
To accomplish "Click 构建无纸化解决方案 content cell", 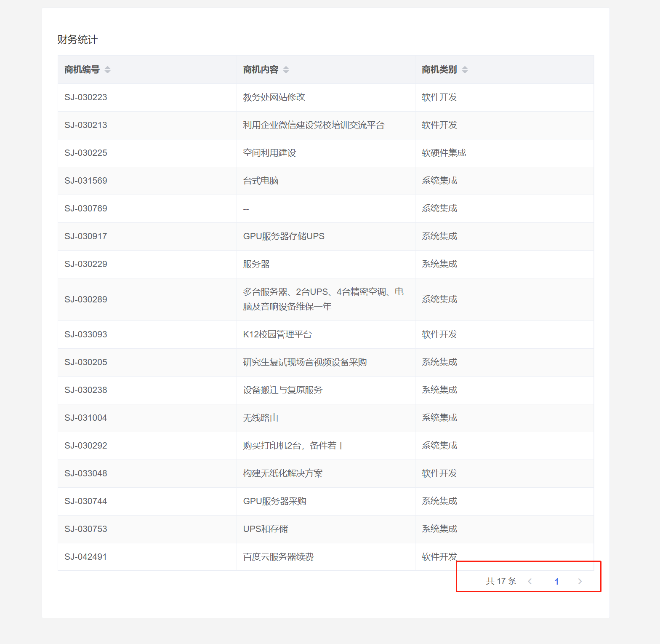I will [x=326, y=473].
